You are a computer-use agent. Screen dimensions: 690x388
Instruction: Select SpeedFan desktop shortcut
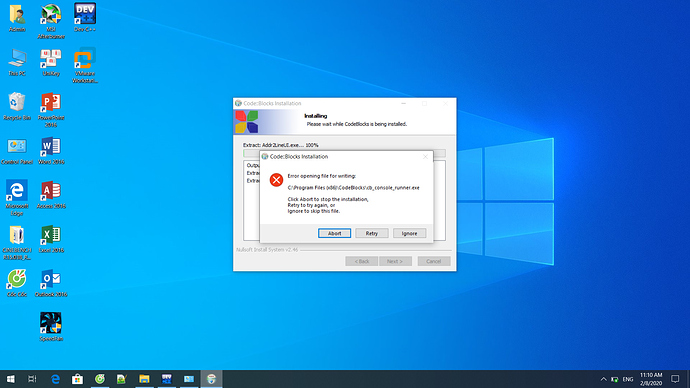tap(51, 327)
